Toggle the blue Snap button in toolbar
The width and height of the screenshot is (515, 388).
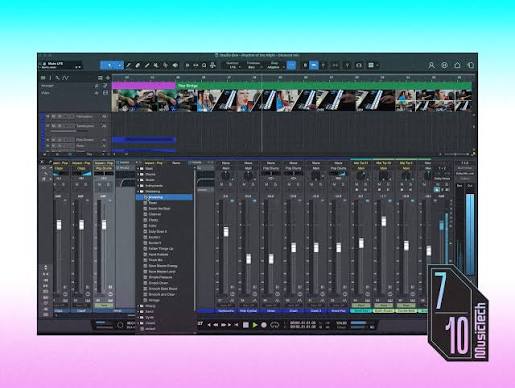pyautogui.click(x=291, y=65)
